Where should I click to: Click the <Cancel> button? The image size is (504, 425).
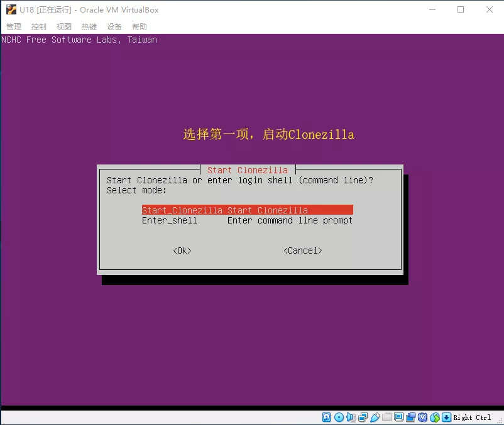click(x=303, y=250)
